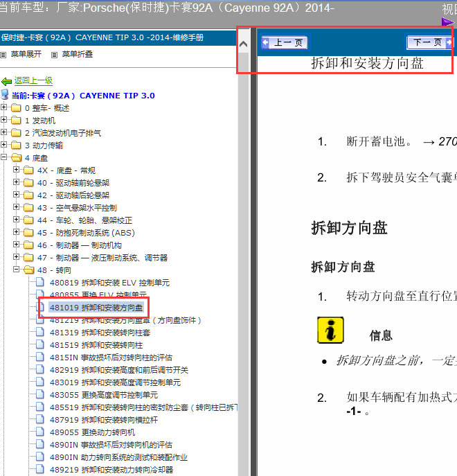Click the green back arrow icon
The height and width of the screenshot is (476, 457).
tap(6, 81)
